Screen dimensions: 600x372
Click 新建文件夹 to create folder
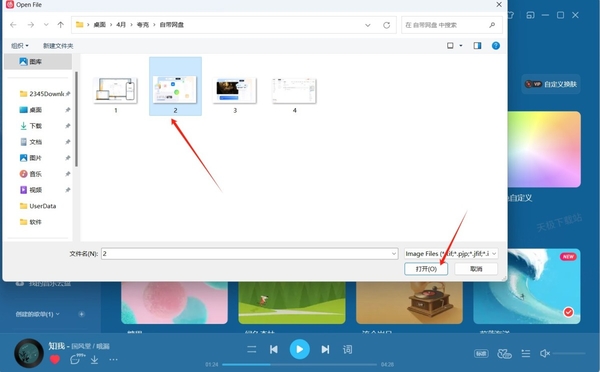[58, 46]
